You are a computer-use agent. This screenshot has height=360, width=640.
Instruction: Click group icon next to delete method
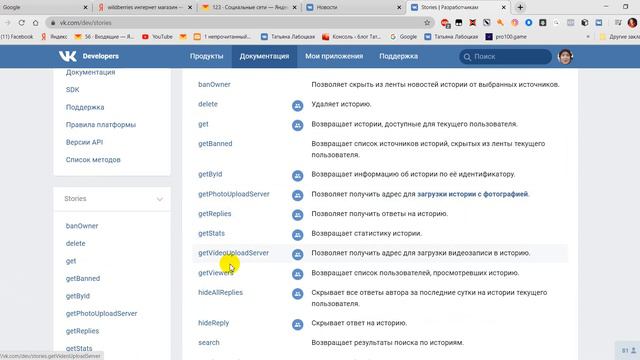click(x=298, y=105)
